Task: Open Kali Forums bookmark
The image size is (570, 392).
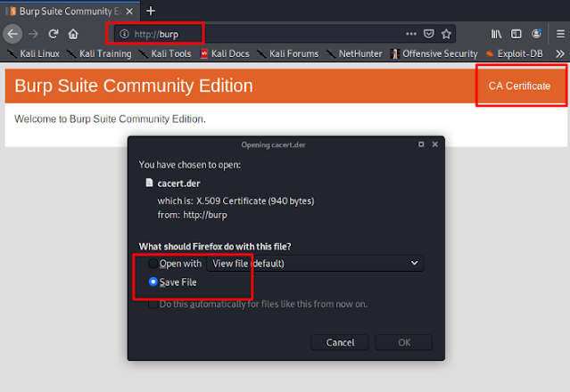Action: [288, 53]
